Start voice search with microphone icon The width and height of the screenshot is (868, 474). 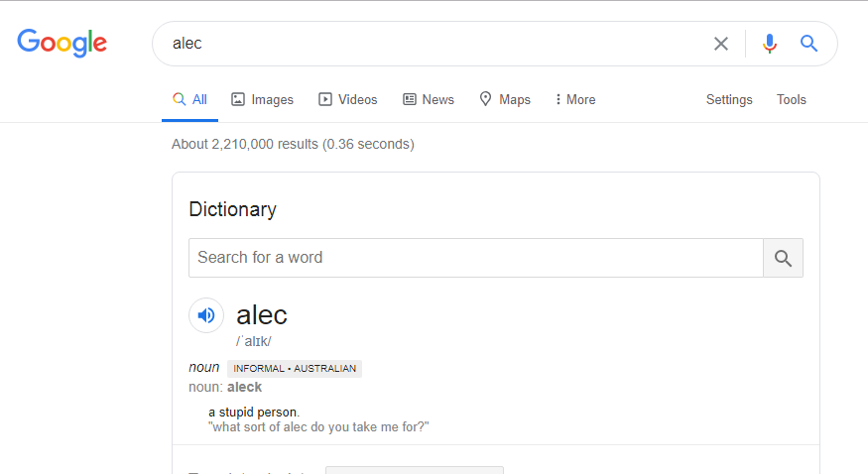(770, 44)
